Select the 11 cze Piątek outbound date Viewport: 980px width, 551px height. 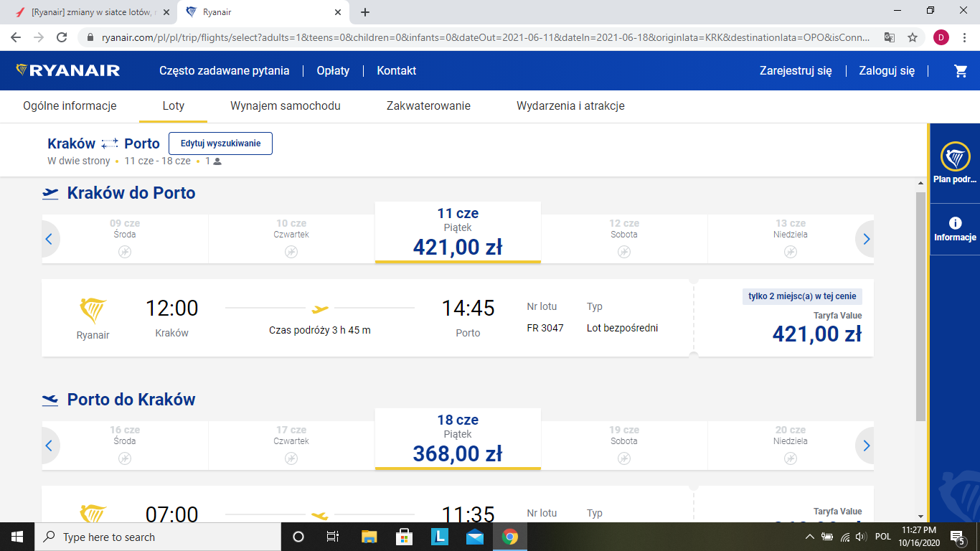coord(458,232)
